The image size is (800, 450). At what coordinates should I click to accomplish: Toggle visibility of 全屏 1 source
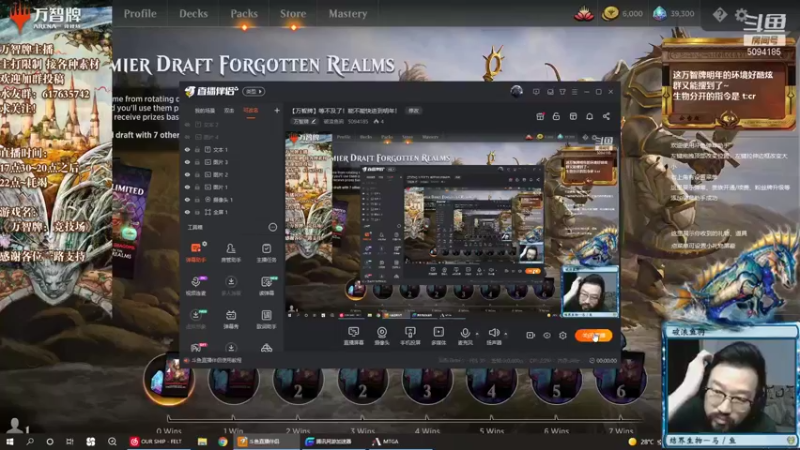click(x=187, y=212)
